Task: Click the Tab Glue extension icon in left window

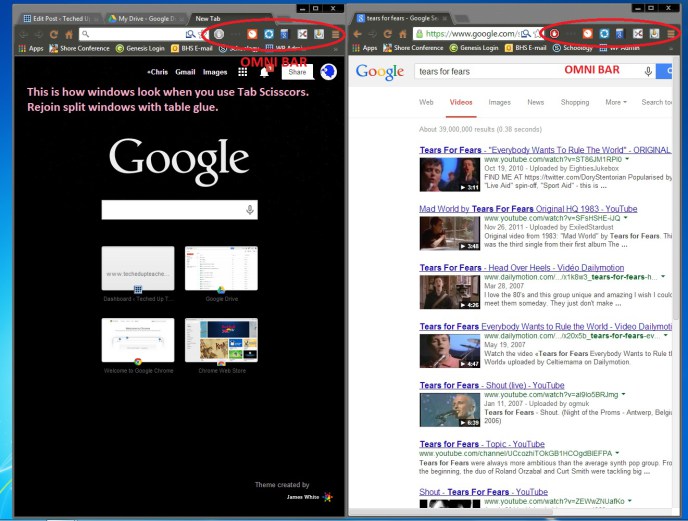Action: point(319,34)
